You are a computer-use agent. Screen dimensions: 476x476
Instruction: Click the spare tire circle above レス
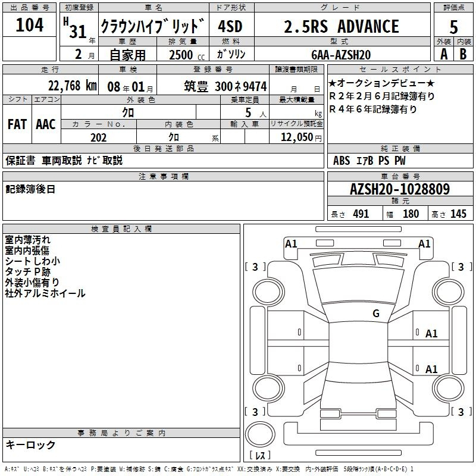tap(260, 434)
